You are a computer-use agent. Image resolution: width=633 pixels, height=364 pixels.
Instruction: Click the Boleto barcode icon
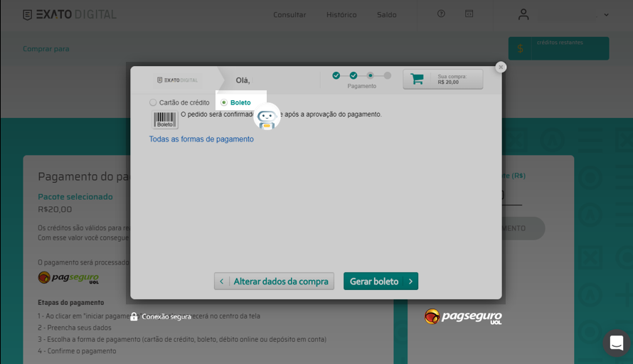tap(165, 119)
